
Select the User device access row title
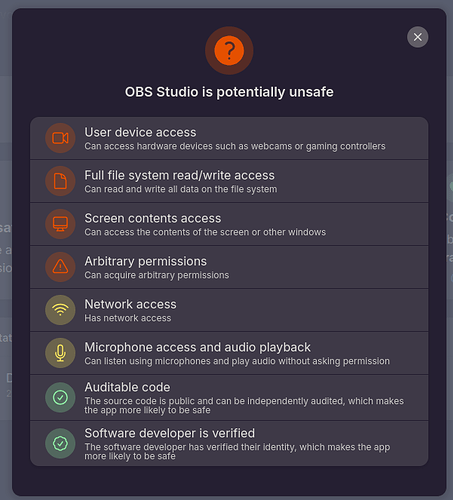pos(140,132)
